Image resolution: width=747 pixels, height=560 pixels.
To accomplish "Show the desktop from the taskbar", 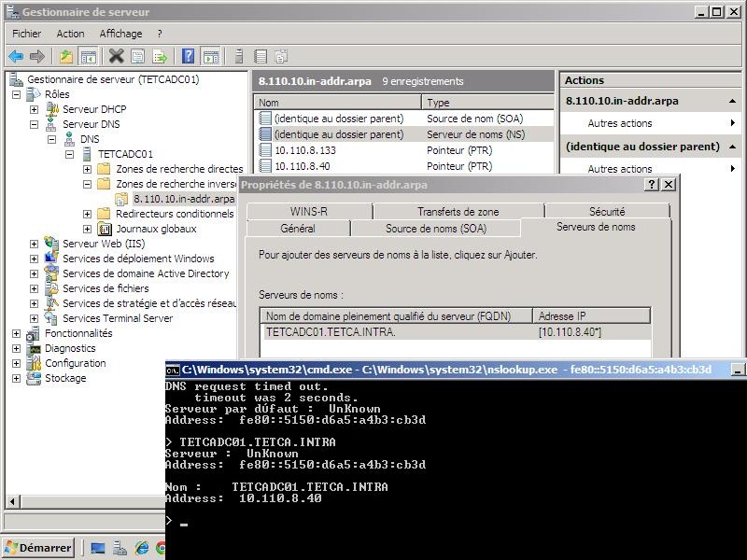I will [x=98, y=548].
